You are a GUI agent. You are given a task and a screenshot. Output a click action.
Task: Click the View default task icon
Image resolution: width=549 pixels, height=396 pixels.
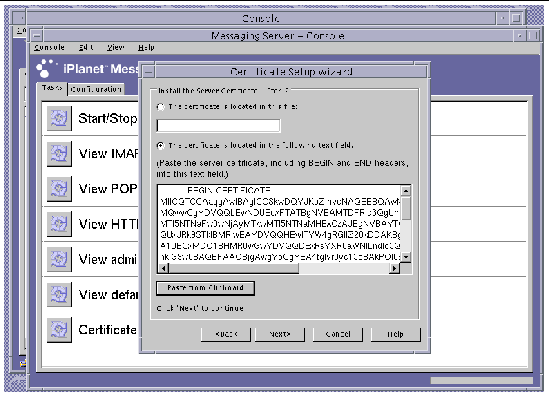coord(59,294)
